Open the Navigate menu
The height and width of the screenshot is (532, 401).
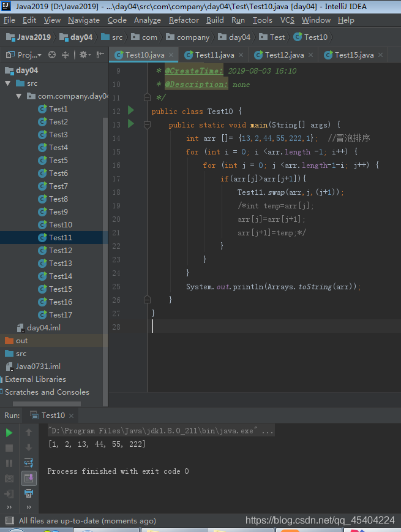84,20
